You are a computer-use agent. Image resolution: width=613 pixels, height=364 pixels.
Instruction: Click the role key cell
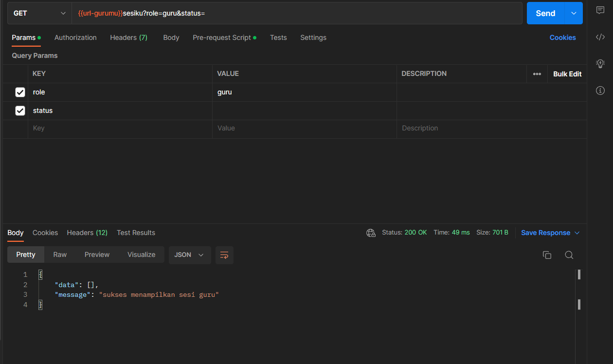tap(120, 92)
